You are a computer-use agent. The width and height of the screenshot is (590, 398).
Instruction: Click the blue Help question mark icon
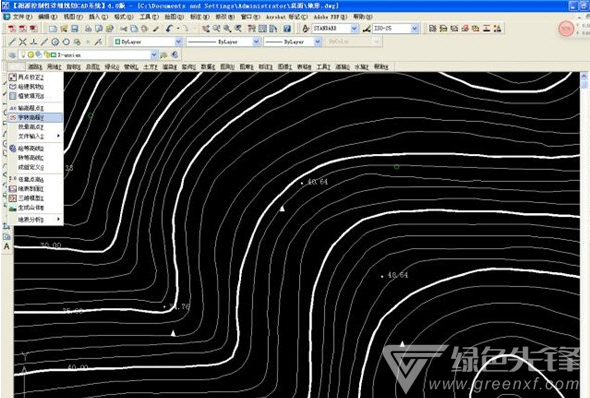287,29
